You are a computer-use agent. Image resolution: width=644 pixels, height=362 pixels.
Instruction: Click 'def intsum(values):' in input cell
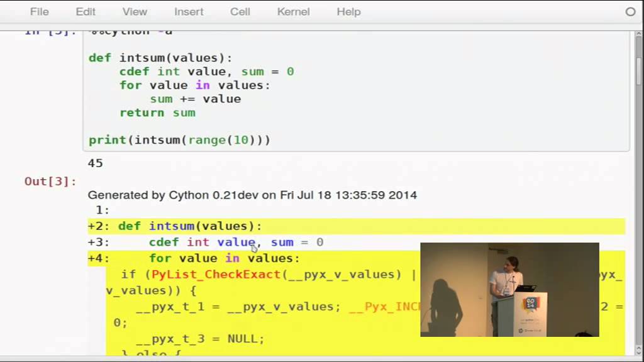pos(160,58)
